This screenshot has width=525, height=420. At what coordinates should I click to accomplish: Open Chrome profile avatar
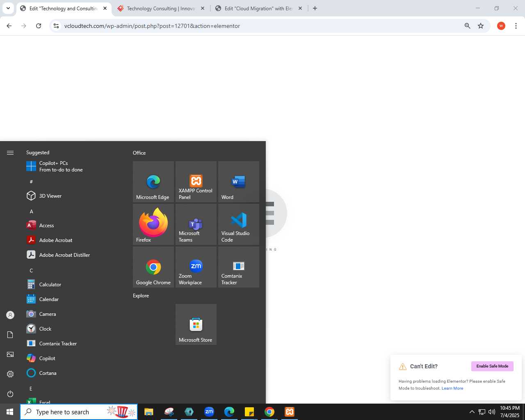pos(501,26)
